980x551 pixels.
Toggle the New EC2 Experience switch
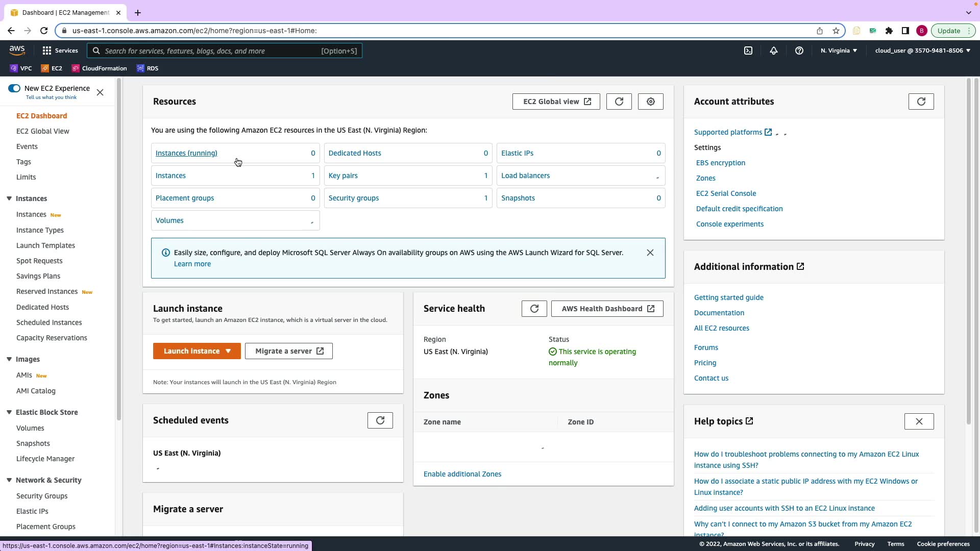click(14, 88)
